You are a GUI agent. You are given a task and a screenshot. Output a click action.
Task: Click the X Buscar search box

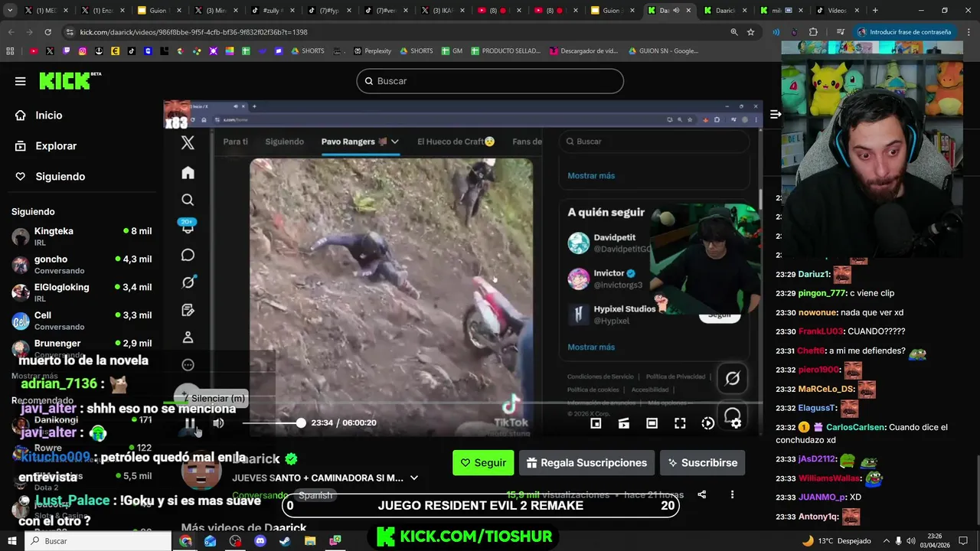tap(654, 142)
